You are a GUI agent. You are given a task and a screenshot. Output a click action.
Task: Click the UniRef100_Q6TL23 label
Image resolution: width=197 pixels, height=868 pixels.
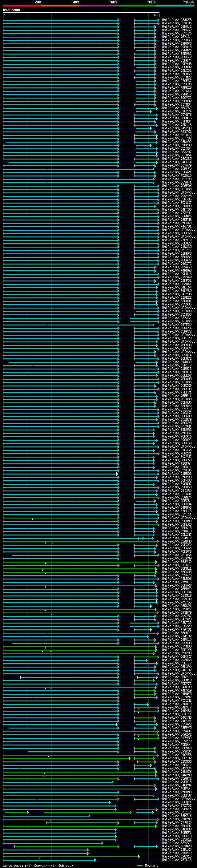pyautogui.click(x=177, y=860)
